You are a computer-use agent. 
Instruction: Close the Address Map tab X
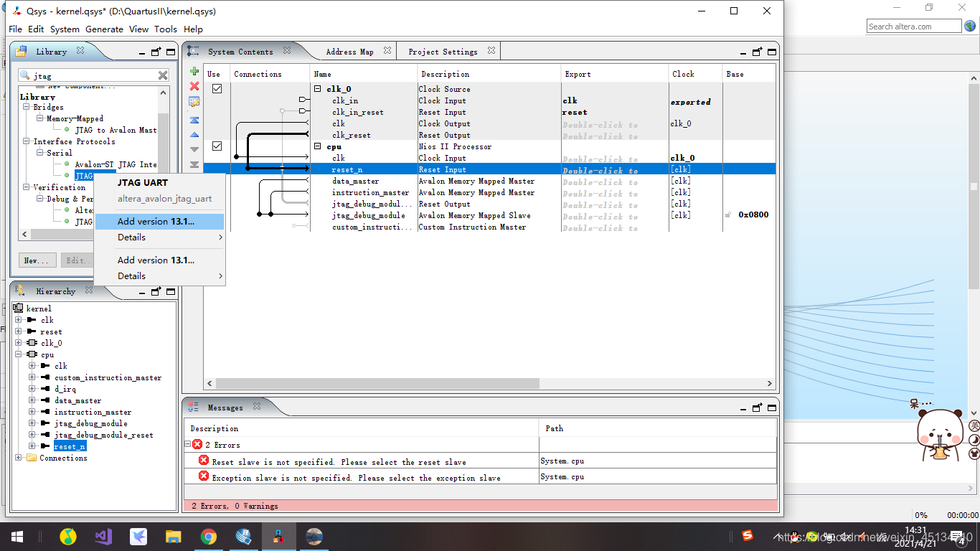point(387,51)
